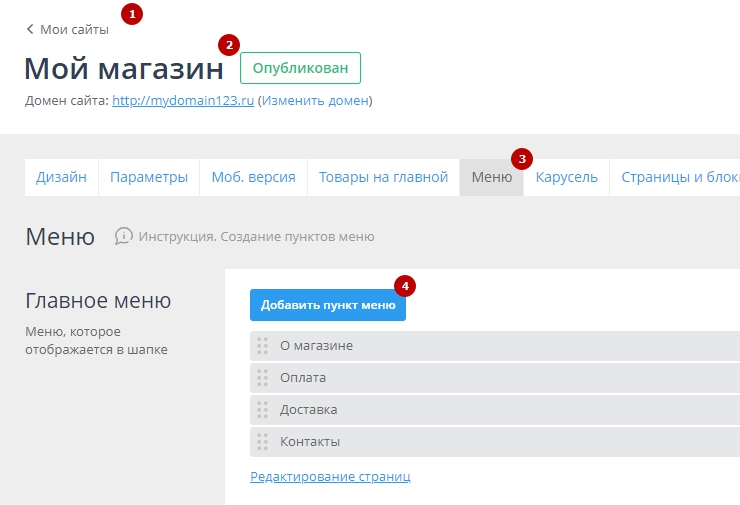Image resolution: width=740 pixels, height=505 pixels.
Task: Switch to the Параметры tab
Action: 149,177
